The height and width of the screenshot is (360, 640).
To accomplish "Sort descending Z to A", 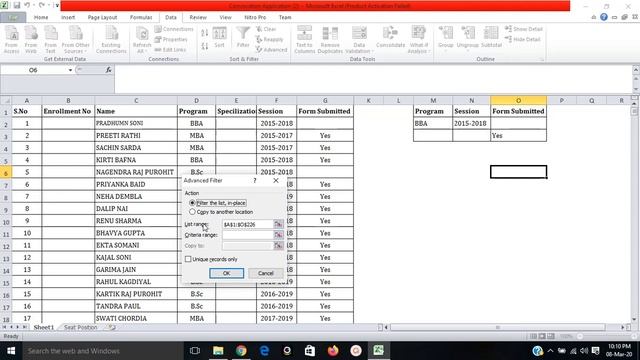I will (204, 46).
